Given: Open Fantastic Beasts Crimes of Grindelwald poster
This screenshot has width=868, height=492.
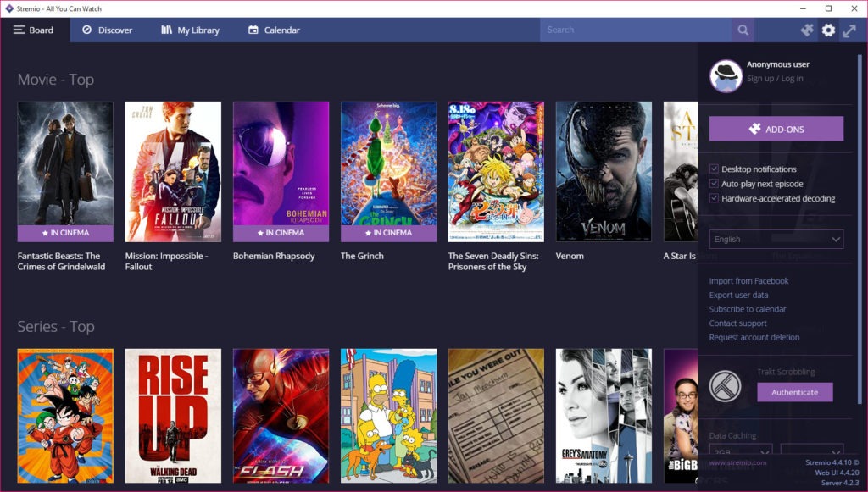Looking at the screenshot, I should [65, 171].
